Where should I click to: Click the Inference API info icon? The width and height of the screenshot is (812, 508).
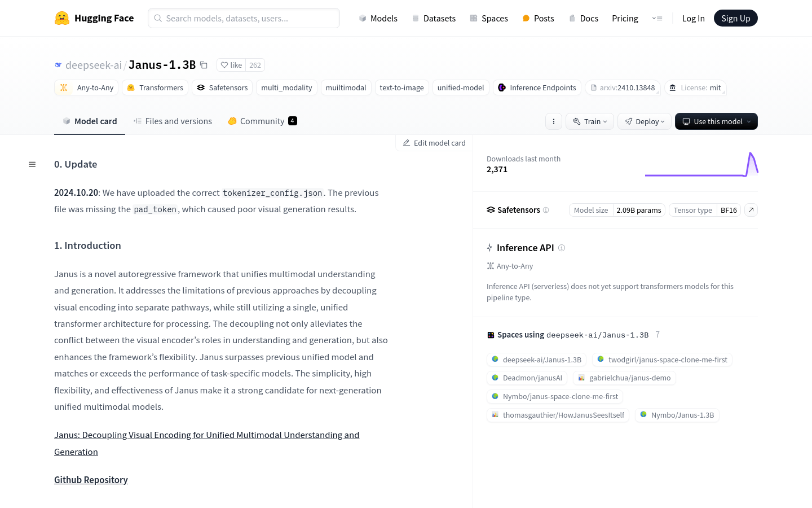click(562, 248)
